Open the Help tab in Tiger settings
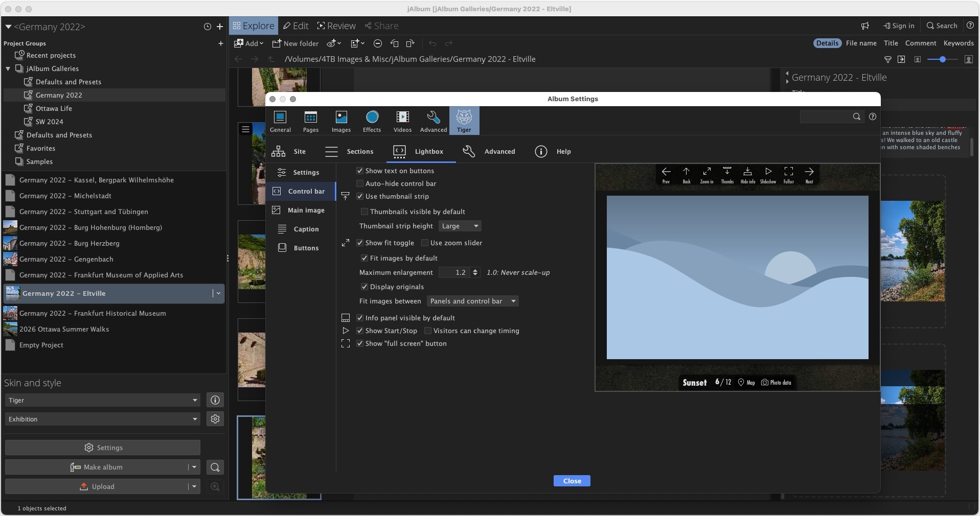 click(x=553, y=151)
